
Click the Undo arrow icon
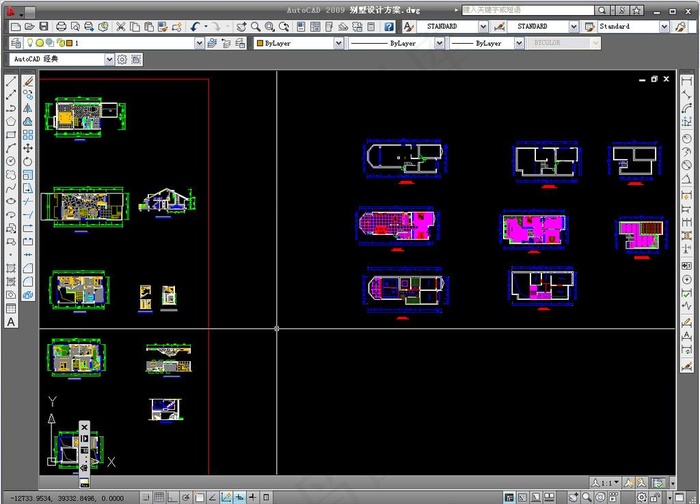tap(195, 27)
